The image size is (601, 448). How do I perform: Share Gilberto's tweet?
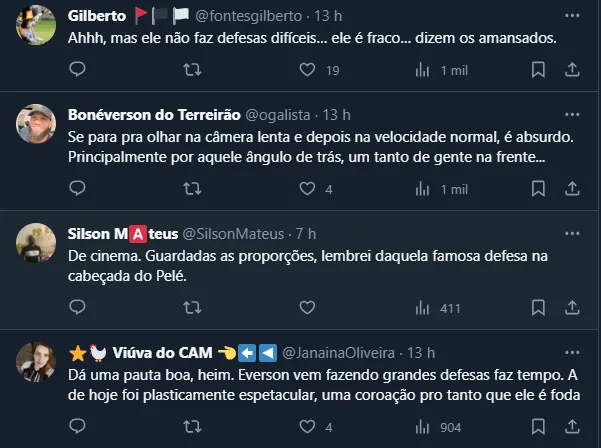[x=572, y=70]
